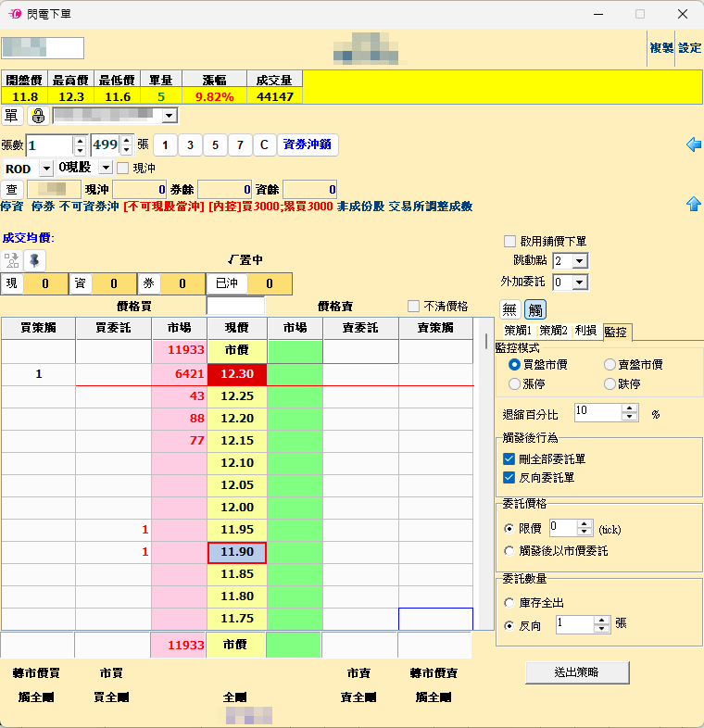Uncheck 刪全部委託單 checkbox
Image resolution: width=704 pixels, height=728 pixels.
(x=509, y=459)
